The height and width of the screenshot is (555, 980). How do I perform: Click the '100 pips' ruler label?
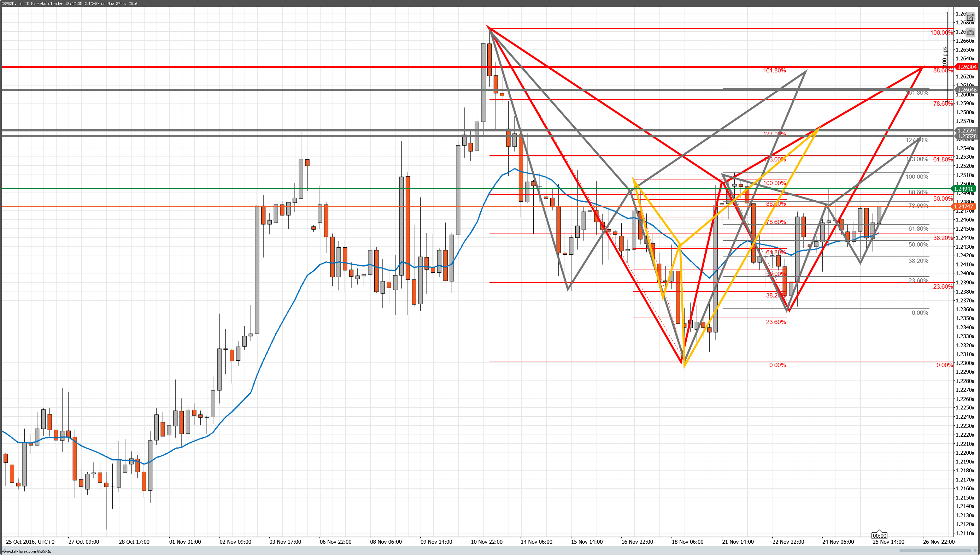click(x=945, y=56)
